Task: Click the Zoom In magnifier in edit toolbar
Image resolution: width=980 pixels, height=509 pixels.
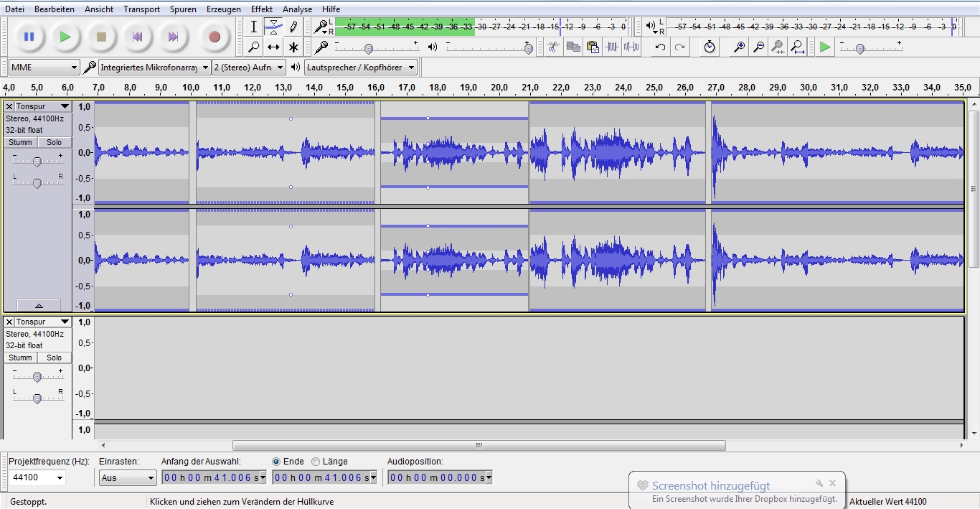Action: 739,47
